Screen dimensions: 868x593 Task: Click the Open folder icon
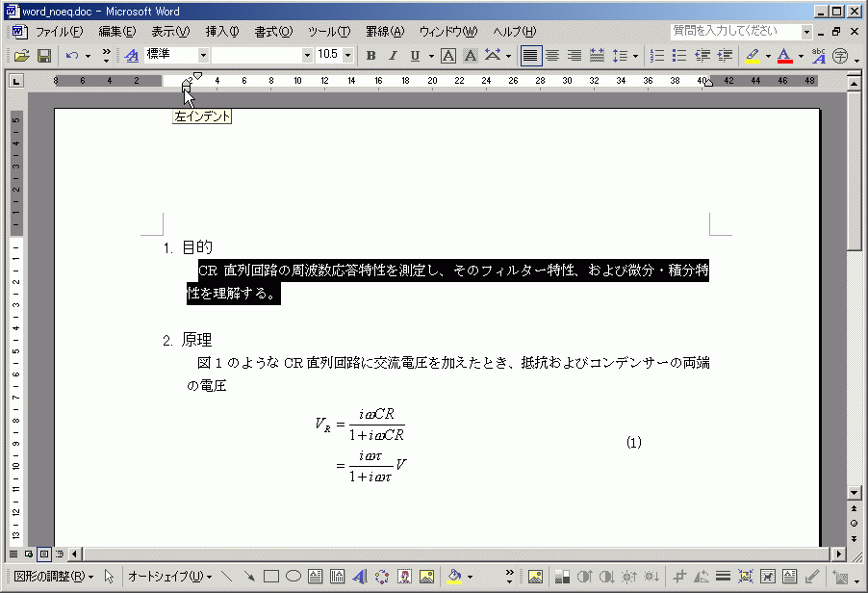[x=20, y=56]
